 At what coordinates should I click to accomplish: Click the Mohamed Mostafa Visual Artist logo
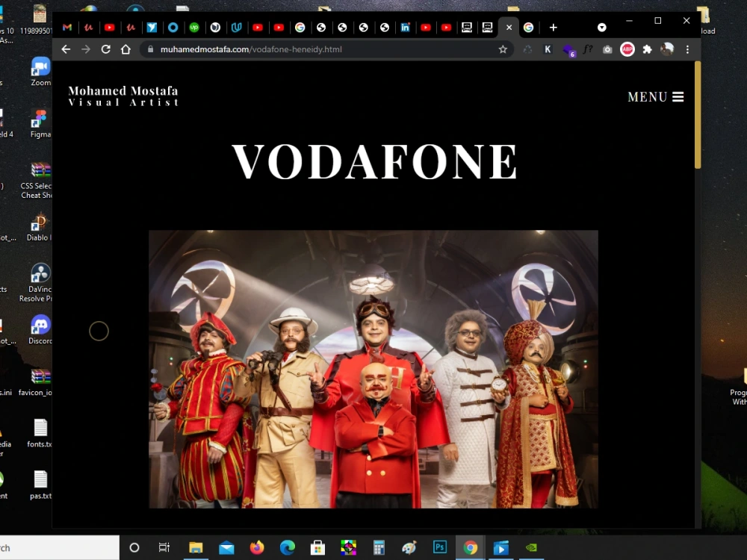(x=123, y=96)
